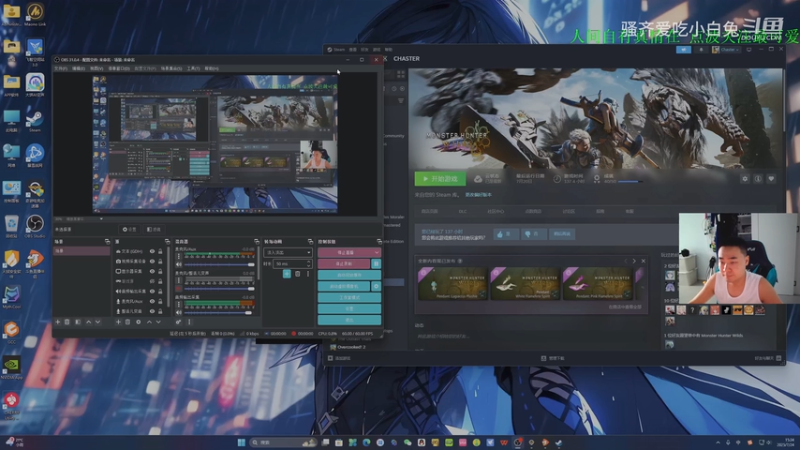800x450 pixels.
Task: Click 工作室模式 button in OBS controls
Action: 349,297
